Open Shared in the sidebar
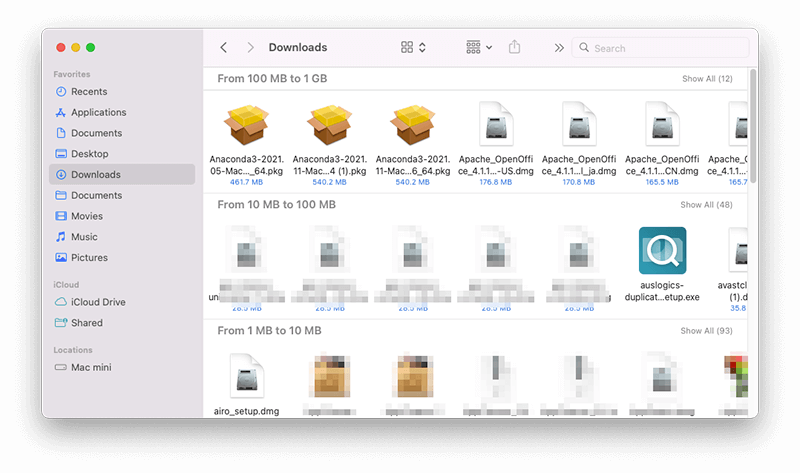 pyautogui.click(x=122, y=323)
